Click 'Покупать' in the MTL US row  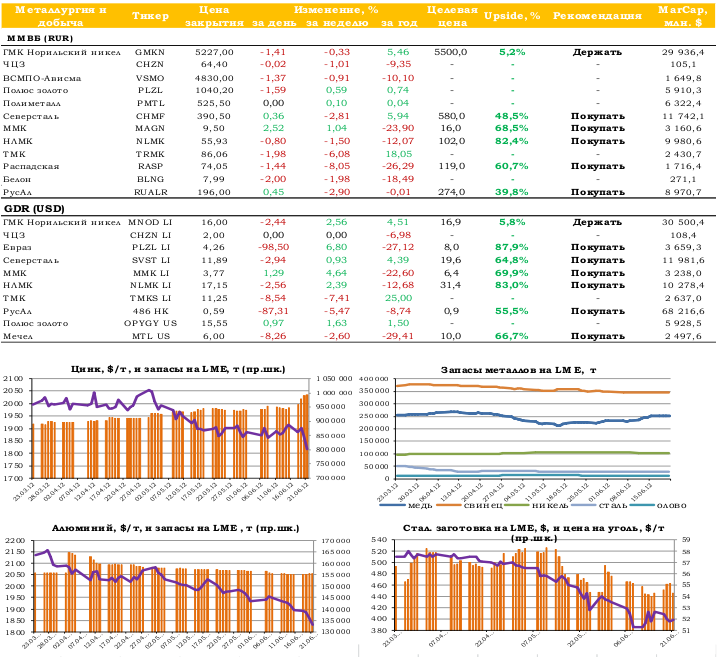click(598, 336)
